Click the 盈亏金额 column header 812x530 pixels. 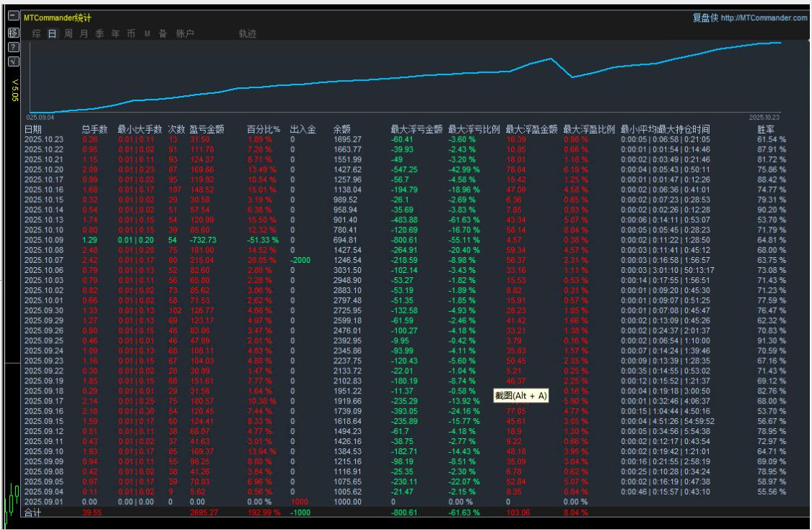(206, 130)
